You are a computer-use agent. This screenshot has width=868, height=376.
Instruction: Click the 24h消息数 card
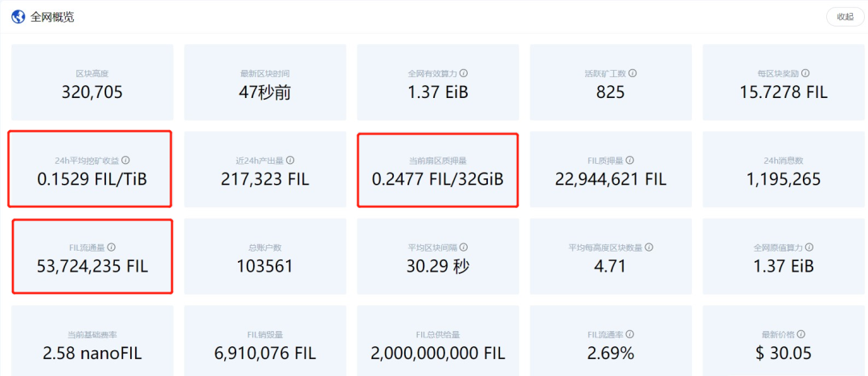pyautogui.click(x=784, y=170)
